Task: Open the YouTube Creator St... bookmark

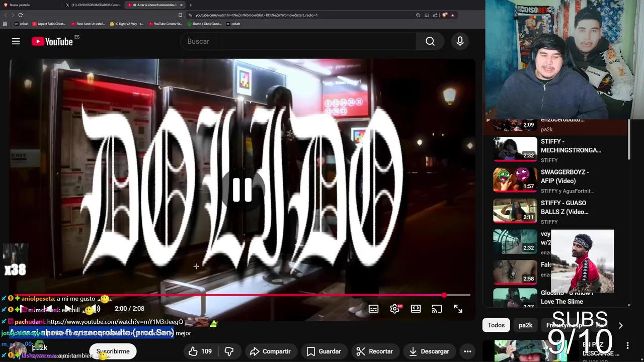Action: tap(166, 24)
